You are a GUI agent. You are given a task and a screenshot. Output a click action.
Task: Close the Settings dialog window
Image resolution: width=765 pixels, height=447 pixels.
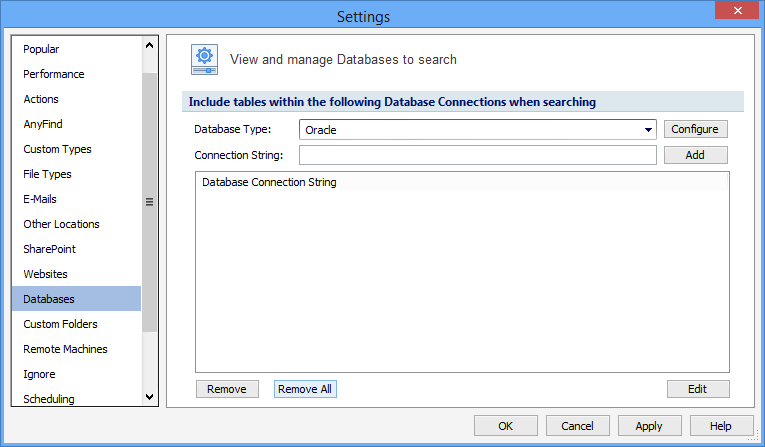(x=737, y=11)
